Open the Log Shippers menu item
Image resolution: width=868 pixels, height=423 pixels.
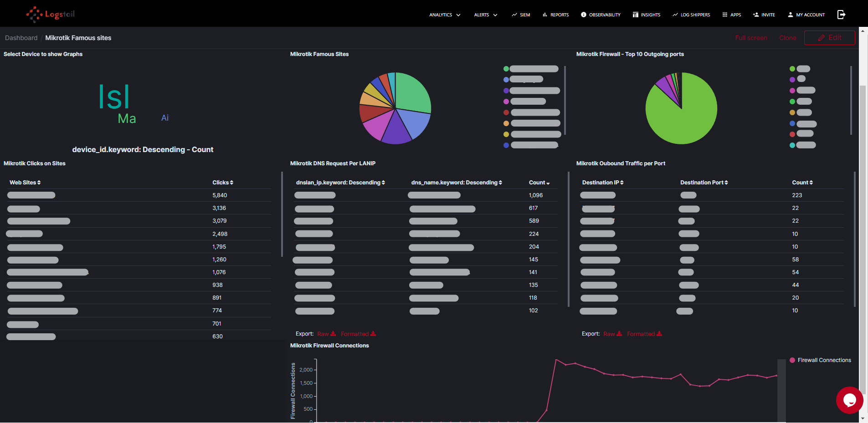coord(691,15)
